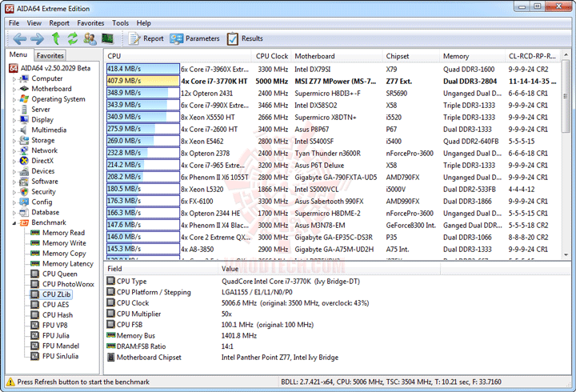Screen dimensions: 576x392
Task: Open the Favorites menu
Action: [x=90, y=22]
